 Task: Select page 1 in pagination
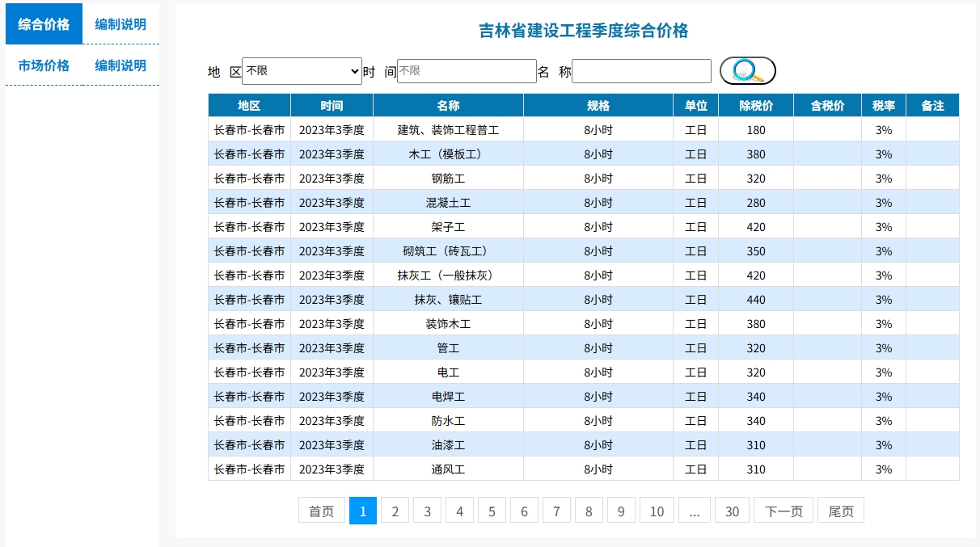coord(363,511)
